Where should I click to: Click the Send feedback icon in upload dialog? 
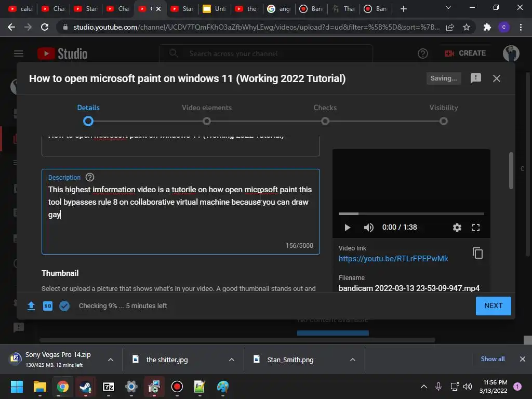tap(476, 78)
